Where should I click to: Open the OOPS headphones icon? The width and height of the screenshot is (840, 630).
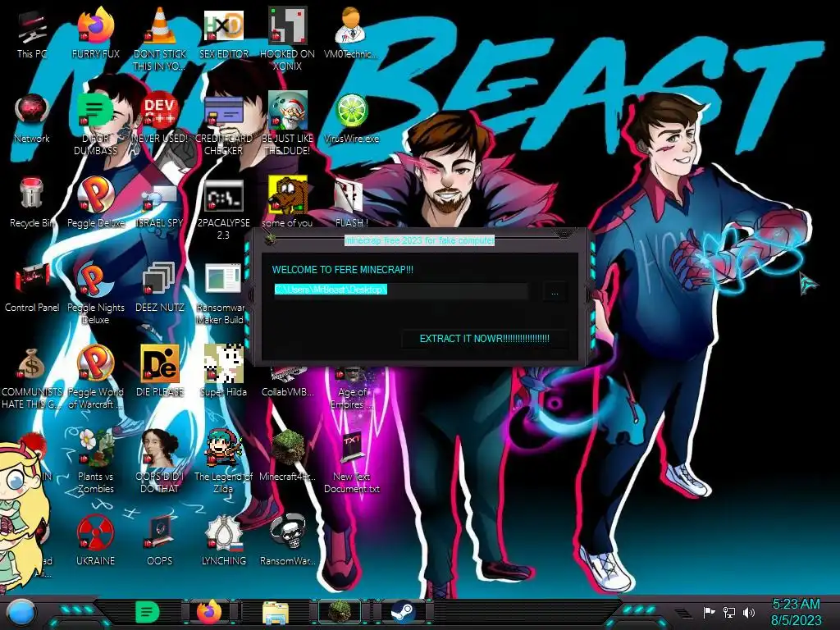click(159, 533)
